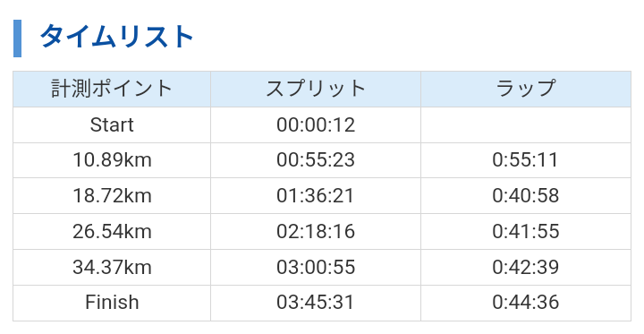This screenshot has width=644, height=334.
Task: Click the 0:40:58 lap time
Action: pos(526,196)
